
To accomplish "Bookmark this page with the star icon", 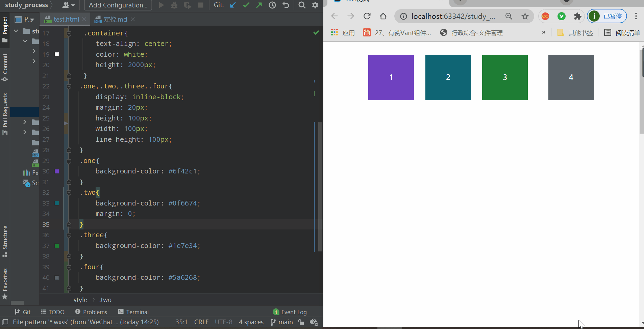I will (525, 16).
